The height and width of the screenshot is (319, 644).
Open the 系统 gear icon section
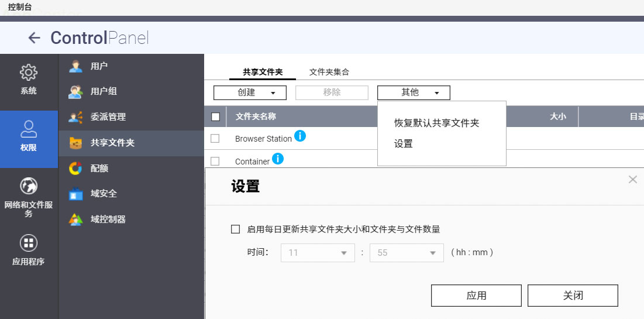coord(29,73)
